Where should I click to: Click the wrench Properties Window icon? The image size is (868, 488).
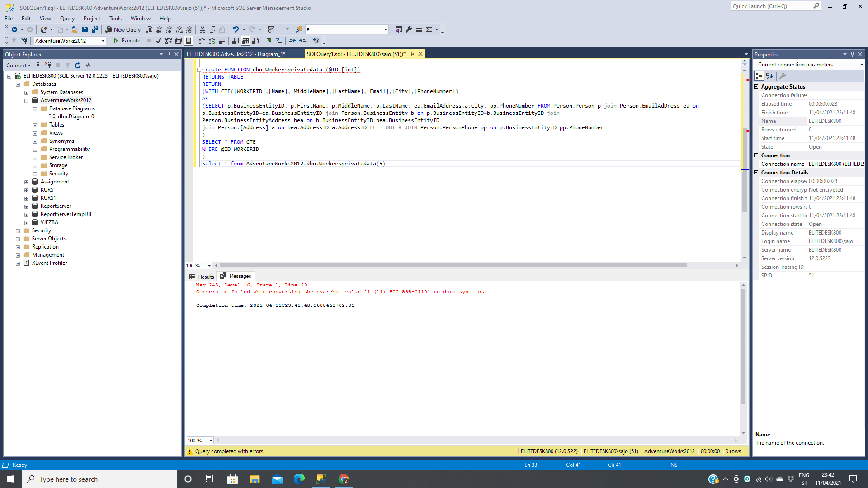tap(409, 29)
